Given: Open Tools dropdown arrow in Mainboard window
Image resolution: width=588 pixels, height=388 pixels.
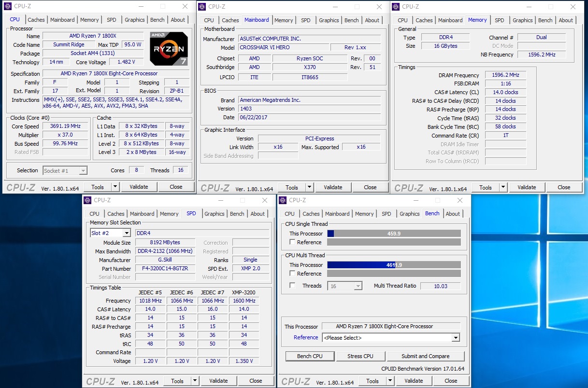Looking at the screenshot, I should [310, 187].
